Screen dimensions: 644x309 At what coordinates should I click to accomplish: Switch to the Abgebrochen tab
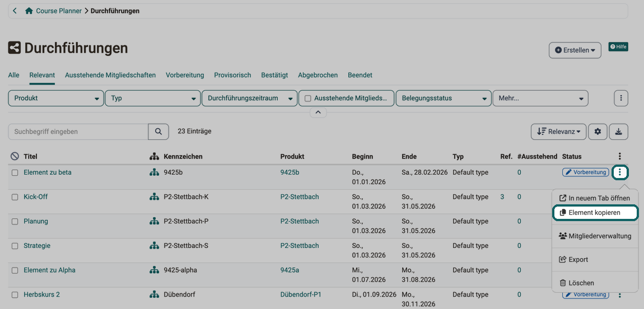[318, 75]
